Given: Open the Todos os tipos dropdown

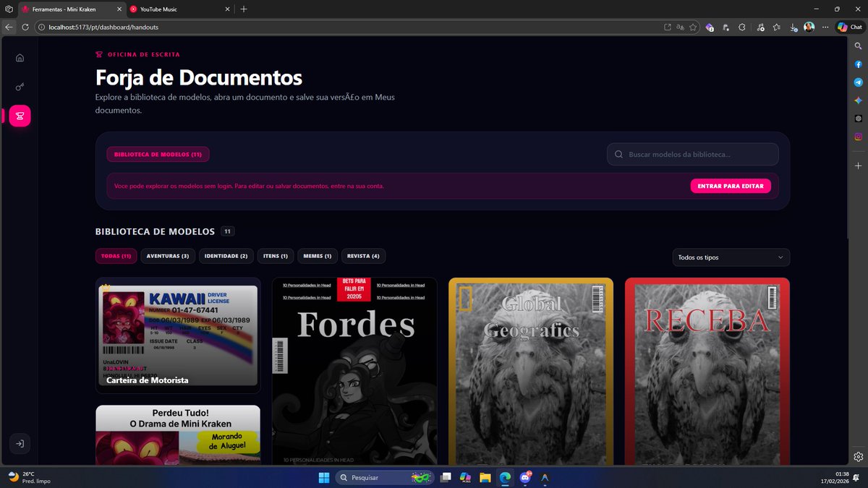Looking at the screenshot, I should (x=731, y=257).
